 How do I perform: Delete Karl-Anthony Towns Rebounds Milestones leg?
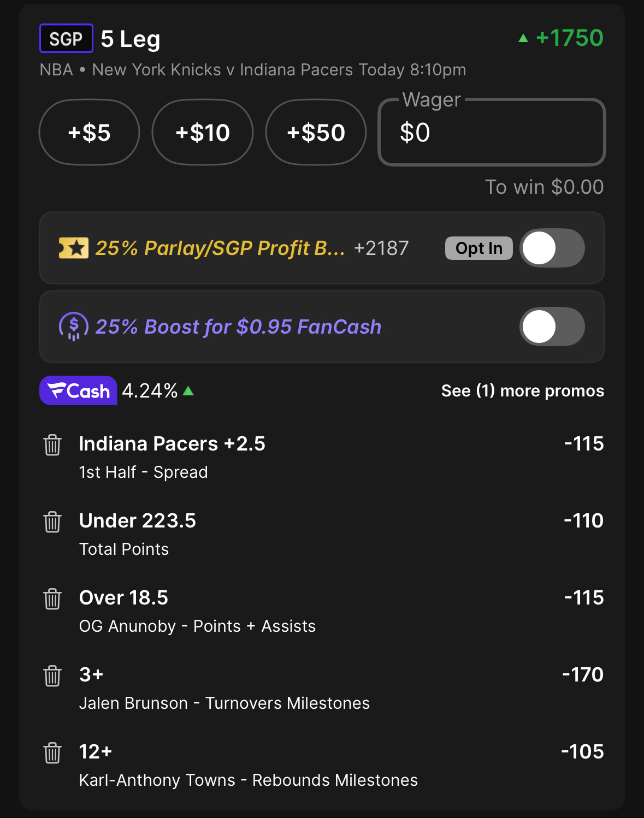52,753
